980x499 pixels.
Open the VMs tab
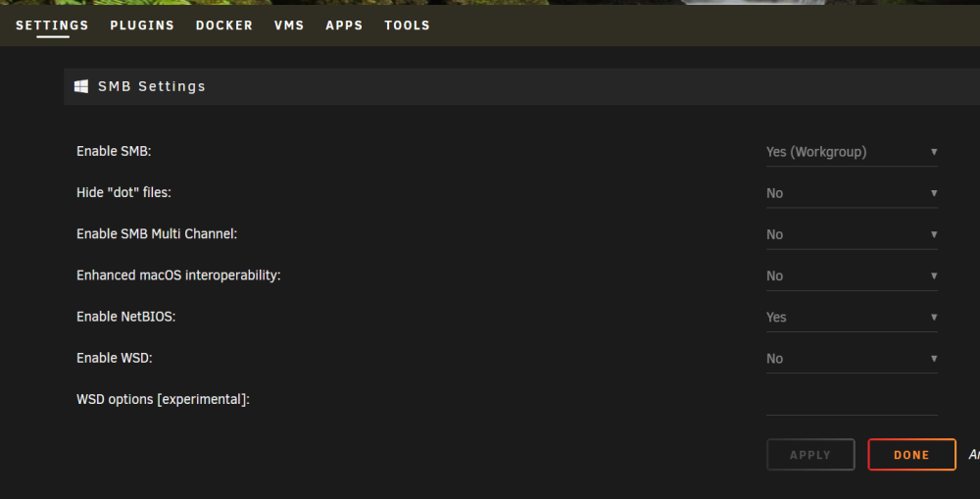pyautogui.click(x=289, y=25)
